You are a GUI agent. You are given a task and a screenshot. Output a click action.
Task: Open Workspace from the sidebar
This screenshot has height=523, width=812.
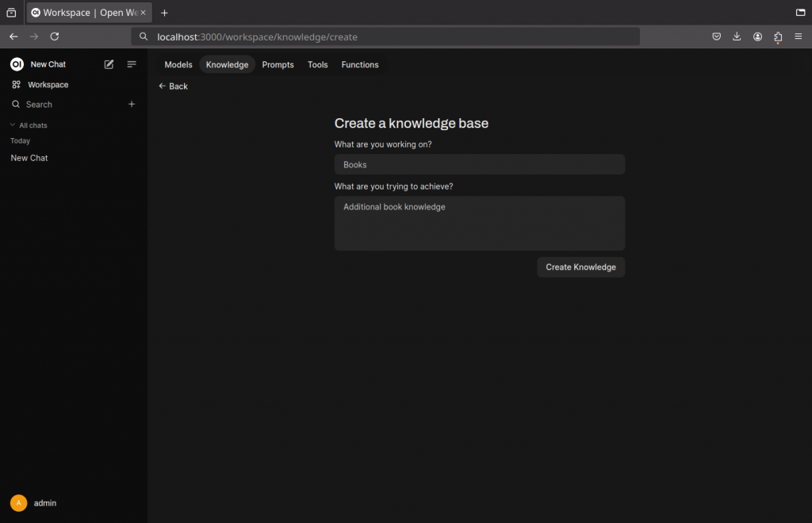tap(40, 84)
